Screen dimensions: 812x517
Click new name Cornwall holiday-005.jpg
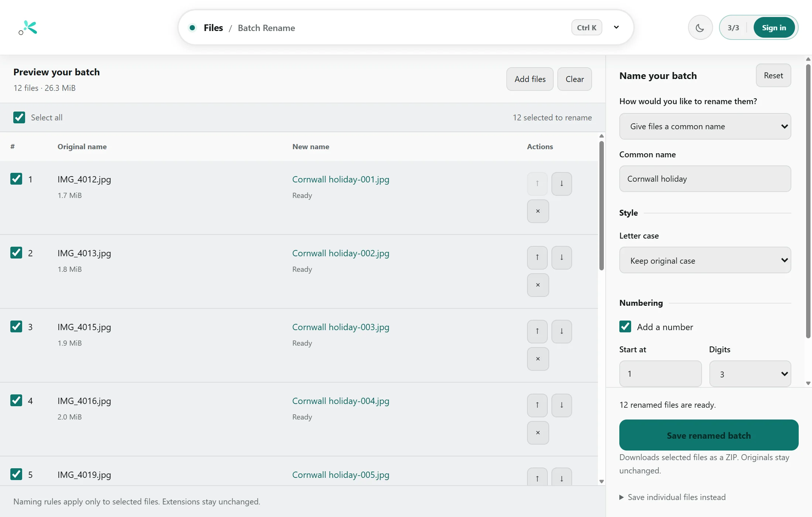(x=341, y=475)
